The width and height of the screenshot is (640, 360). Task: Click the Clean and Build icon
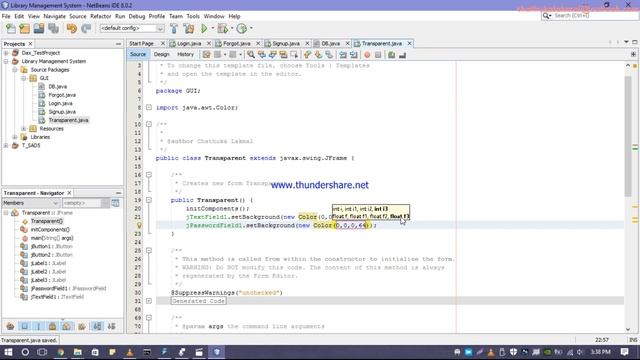(x=189, y=28)
